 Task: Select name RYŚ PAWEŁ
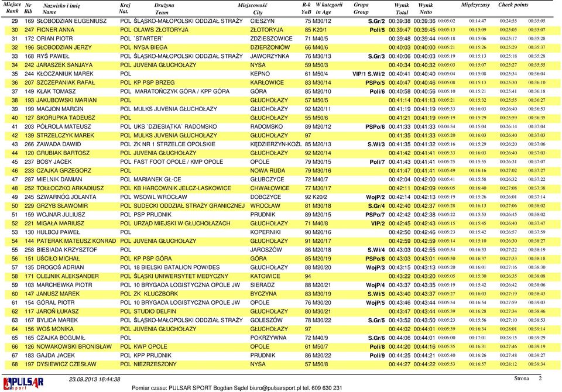point(53,56)
